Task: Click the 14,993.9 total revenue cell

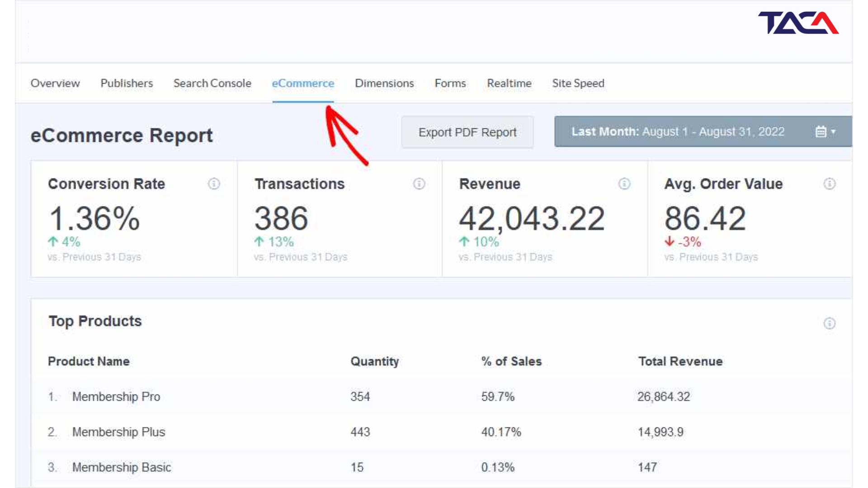Action: pos(660,432)
